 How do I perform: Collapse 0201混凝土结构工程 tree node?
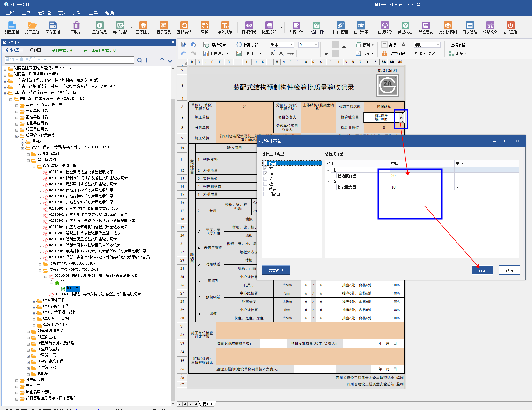34,167
